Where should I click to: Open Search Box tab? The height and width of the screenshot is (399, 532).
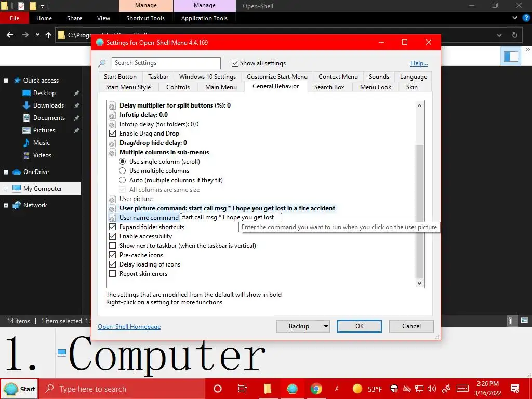tap(329, 87)
